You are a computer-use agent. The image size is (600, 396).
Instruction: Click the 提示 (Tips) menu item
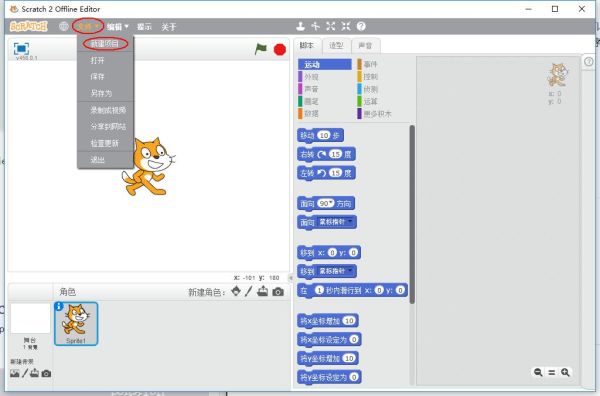pos(144,26)
